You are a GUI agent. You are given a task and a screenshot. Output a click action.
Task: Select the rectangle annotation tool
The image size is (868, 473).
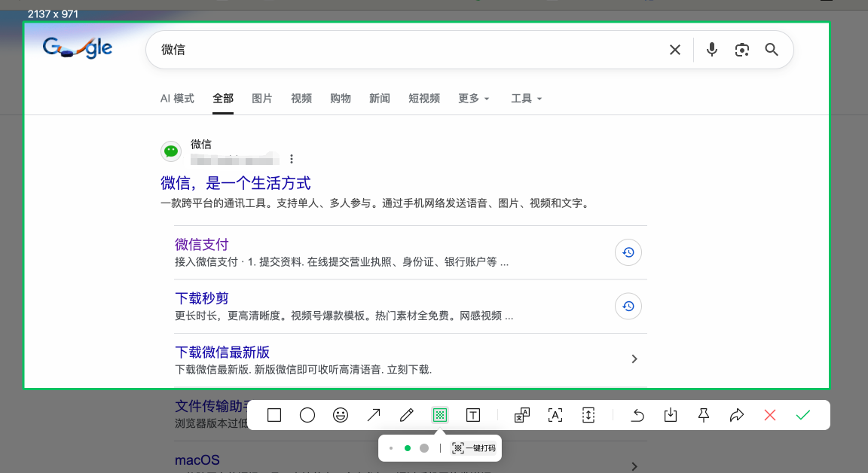coord(274,415)
